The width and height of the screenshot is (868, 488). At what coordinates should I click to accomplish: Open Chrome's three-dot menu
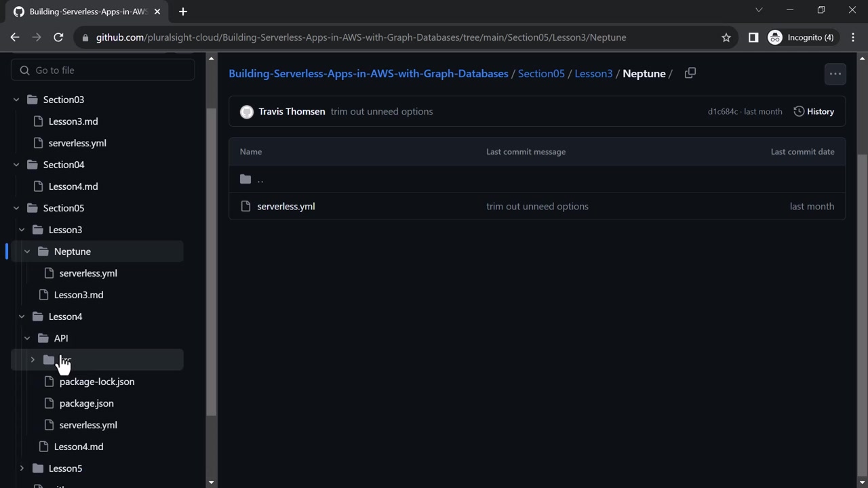click(x=853, y=37)
